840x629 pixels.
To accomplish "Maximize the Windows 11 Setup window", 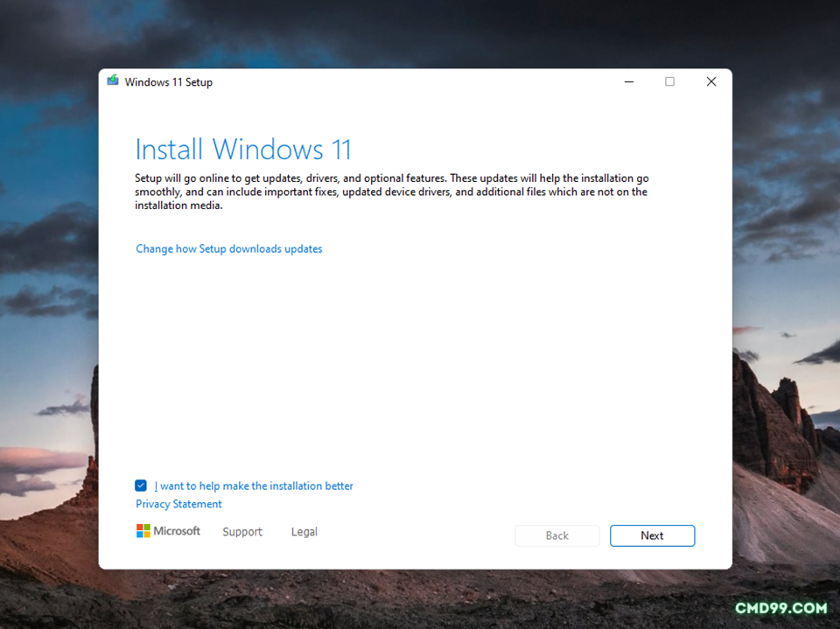I will click(x=669, y=81).
